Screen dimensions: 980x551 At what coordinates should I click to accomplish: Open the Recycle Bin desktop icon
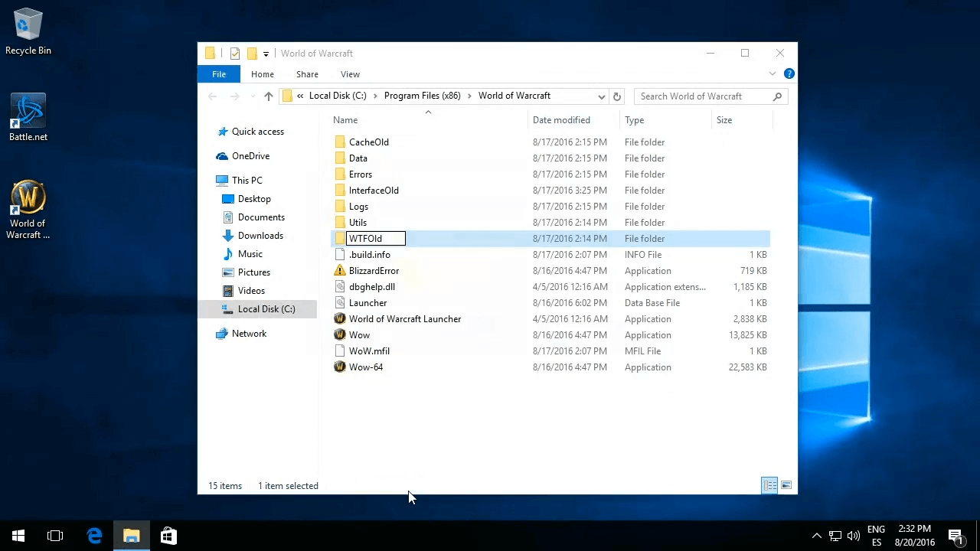28,31
